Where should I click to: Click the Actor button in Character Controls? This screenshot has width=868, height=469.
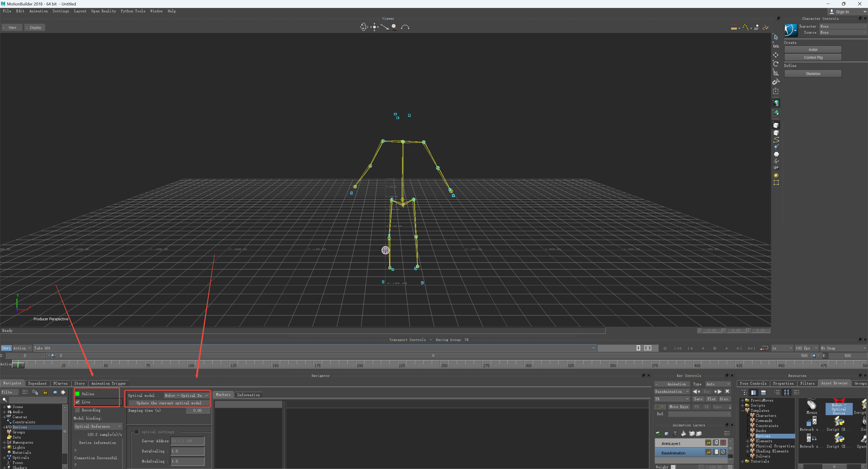[x=813, y=49]
